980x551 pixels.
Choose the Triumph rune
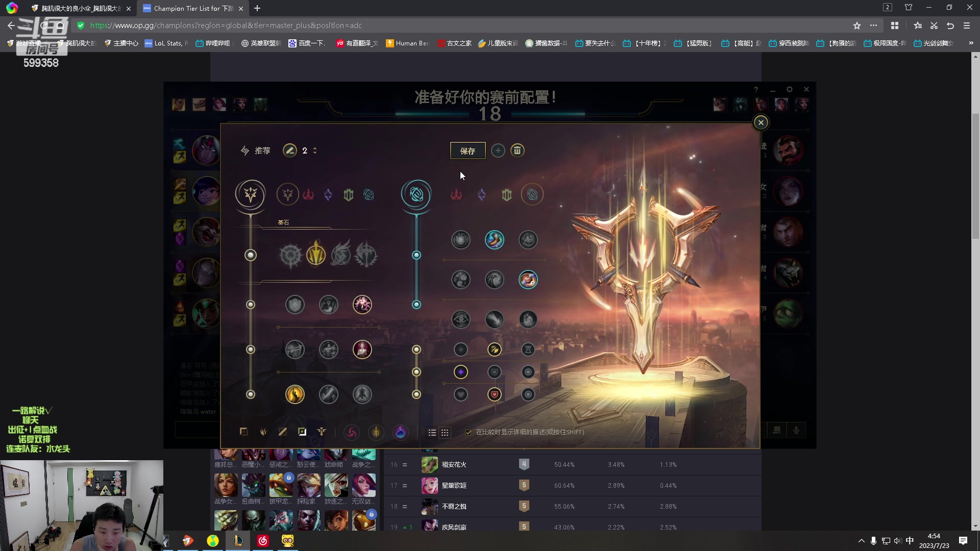329,305
